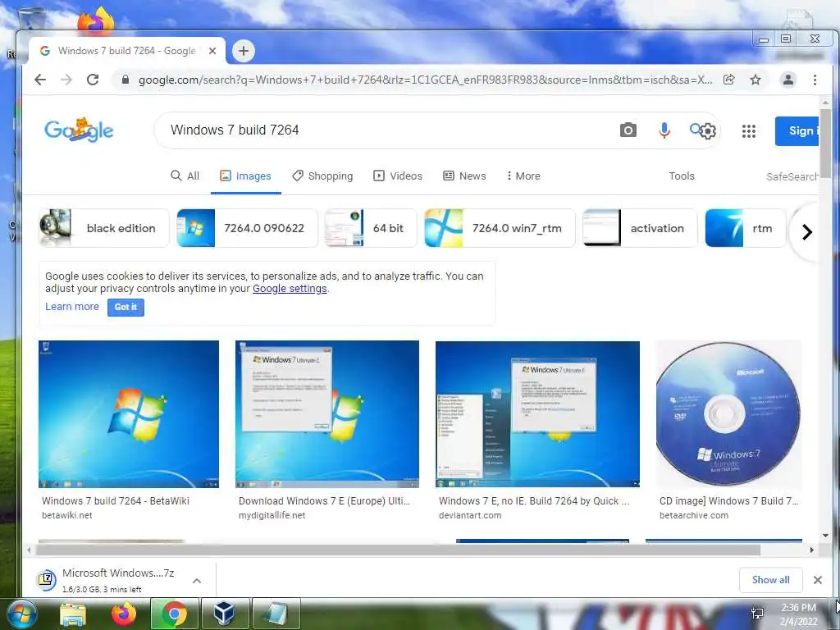Expand the More search options menu

523,176
